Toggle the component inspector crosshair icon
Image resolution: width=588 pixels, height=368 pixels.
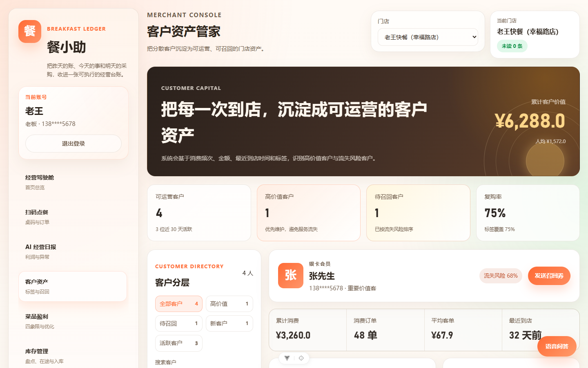[301, 358]
